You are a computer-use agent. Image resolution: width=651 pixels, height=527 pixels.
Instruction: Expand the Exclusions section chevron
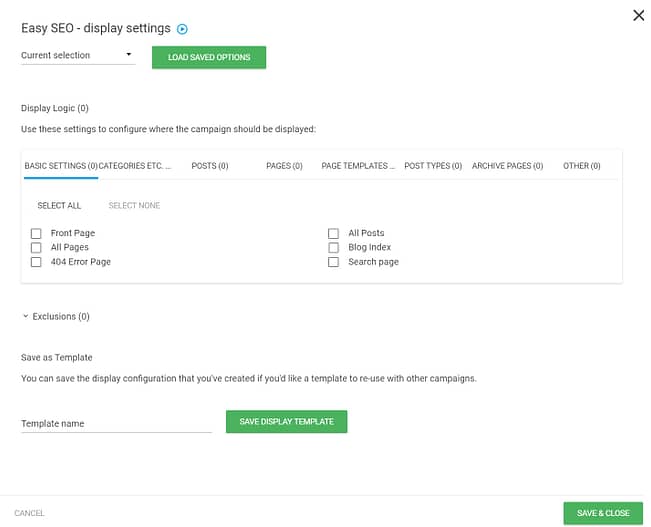pyautogui.click(x=26, y=316)
